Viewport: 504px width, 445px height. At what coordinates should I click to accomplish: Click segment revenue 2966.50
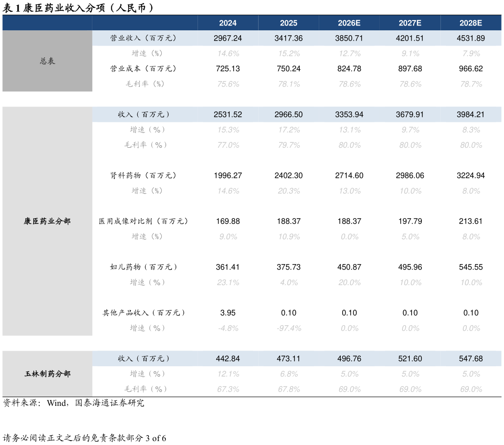(288, 114)
